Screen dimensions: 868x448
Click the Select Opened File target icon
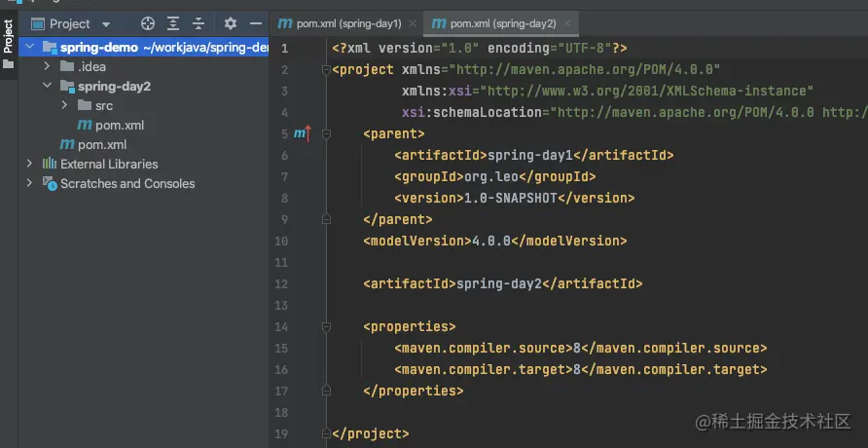[x=147, y=23]
